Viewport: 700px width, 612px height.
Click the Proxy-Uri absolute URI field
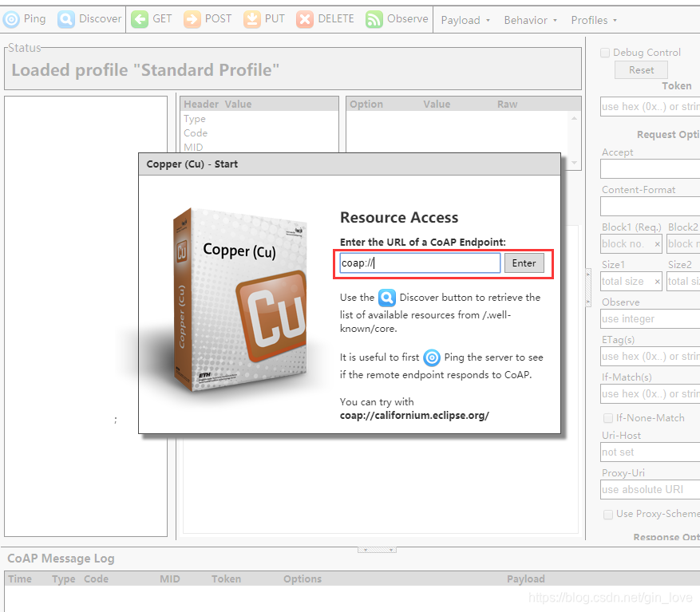click(650, 490)
